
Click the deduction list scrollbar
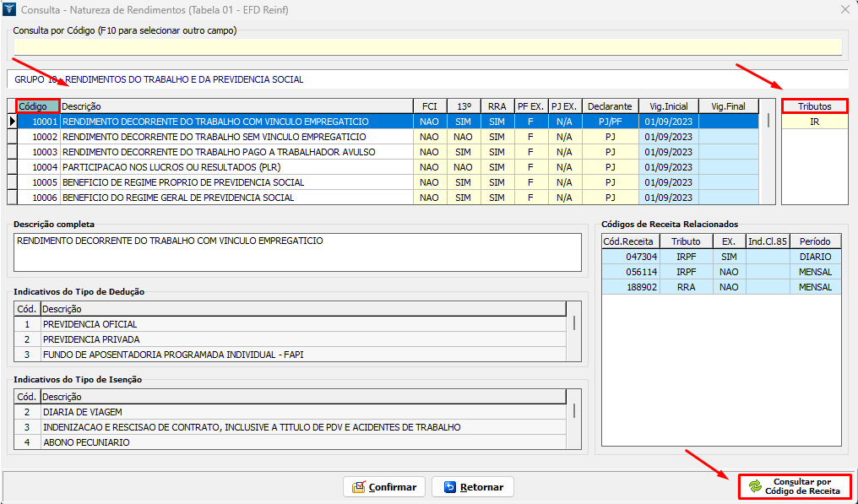click(575, 323)
